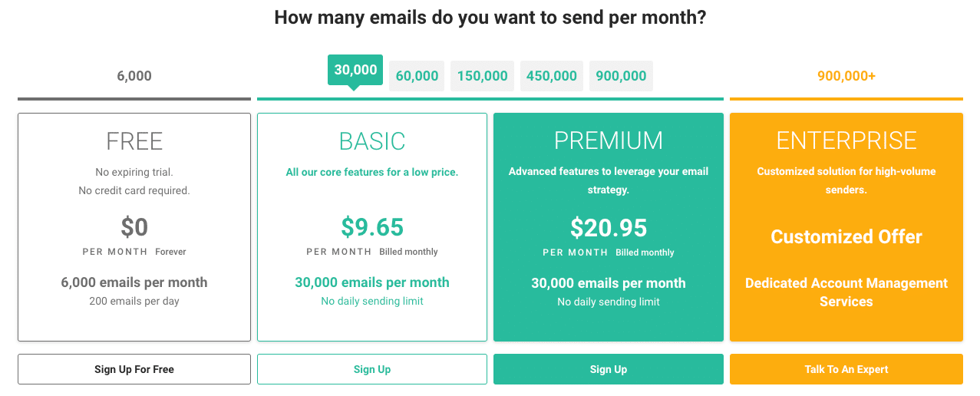
Task: Select the FREE plan card heading
Action: (134, 141)
